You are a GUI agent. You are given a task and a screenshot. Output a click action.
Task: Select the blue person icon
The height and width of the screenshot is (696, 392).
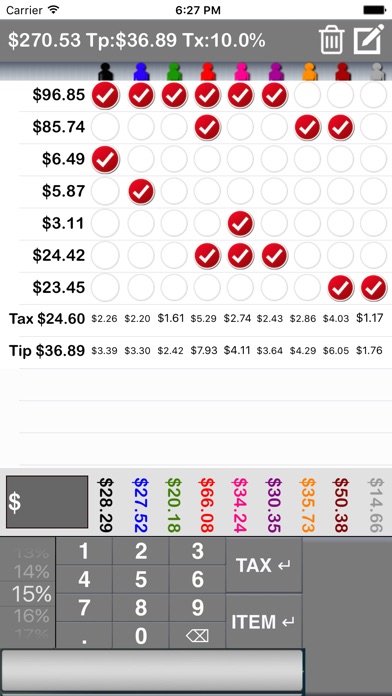[x=140, y=71]
